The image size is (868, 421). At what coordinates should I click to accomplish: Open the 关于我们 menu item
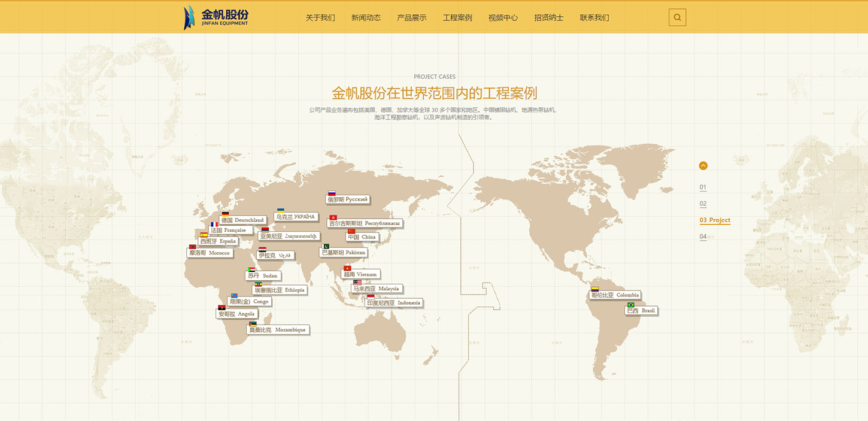pyautogui.click(x=320, y=18)
